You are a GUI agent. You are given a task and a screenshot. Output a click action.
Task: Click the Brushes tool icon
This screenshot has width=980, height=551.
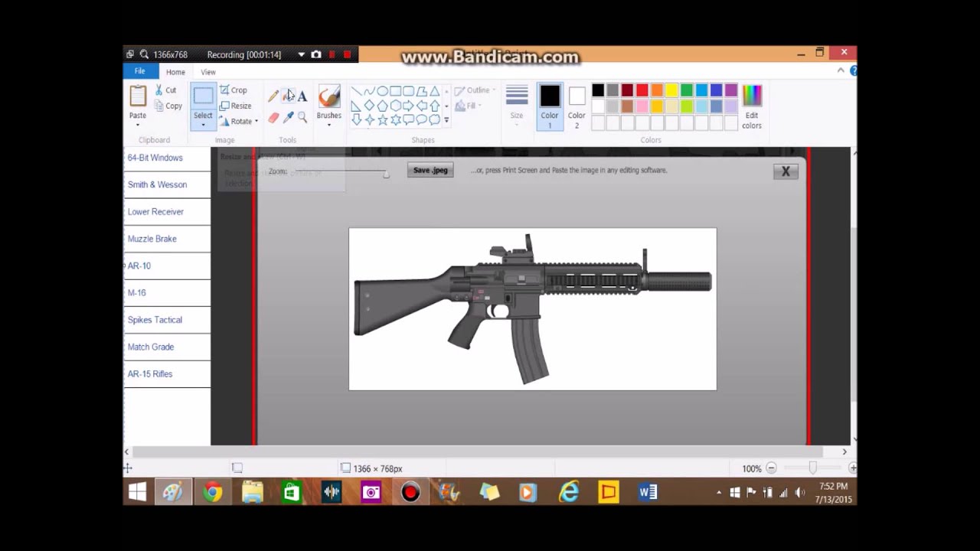pos(329,96)
